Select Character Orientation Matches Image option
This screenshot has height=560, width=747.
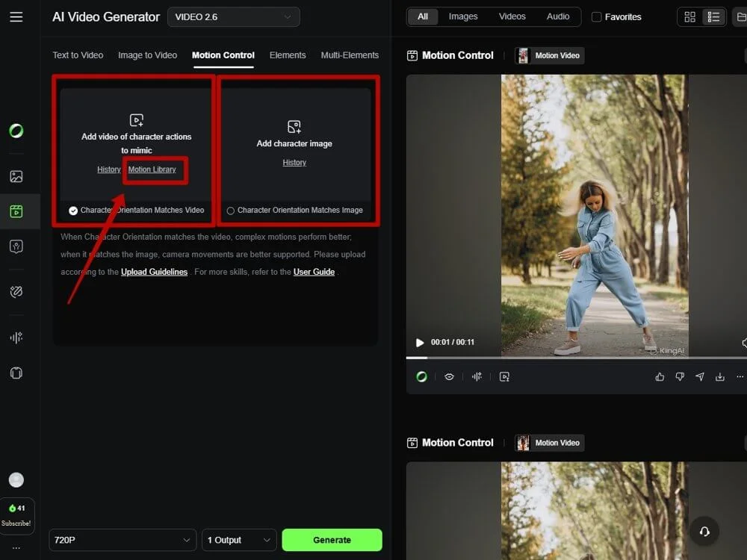[x=231, y=211]
